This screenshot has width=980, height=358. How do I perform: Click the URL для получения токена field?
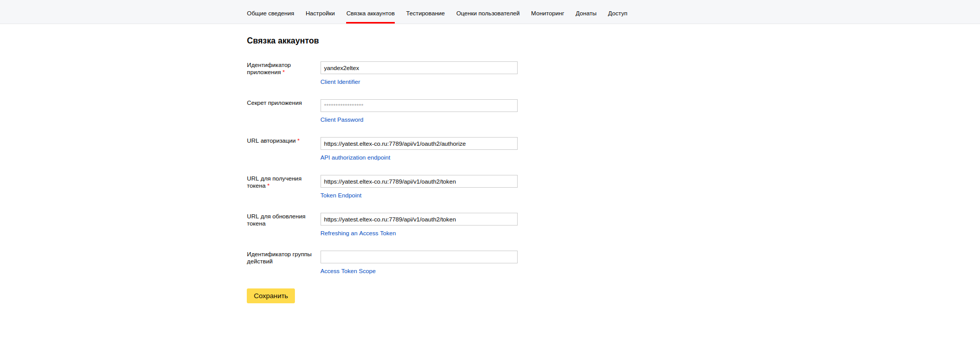[x=418, y=182]
